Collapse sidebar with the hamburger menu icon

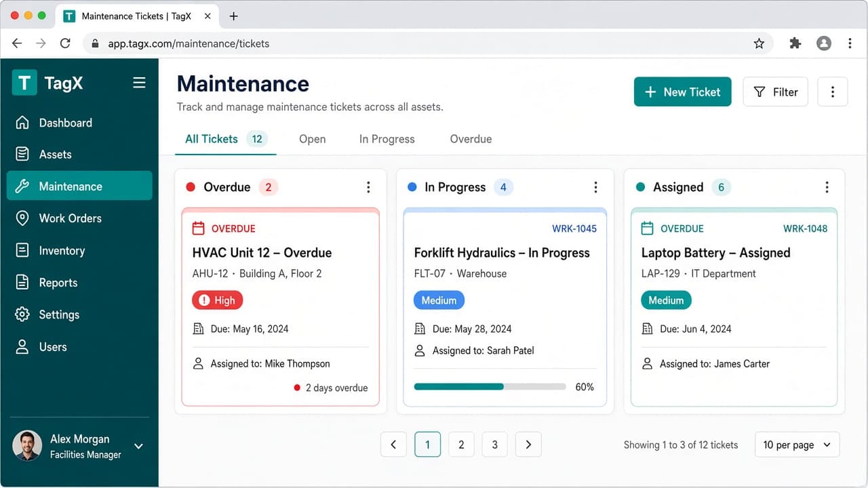pos(139,83)
